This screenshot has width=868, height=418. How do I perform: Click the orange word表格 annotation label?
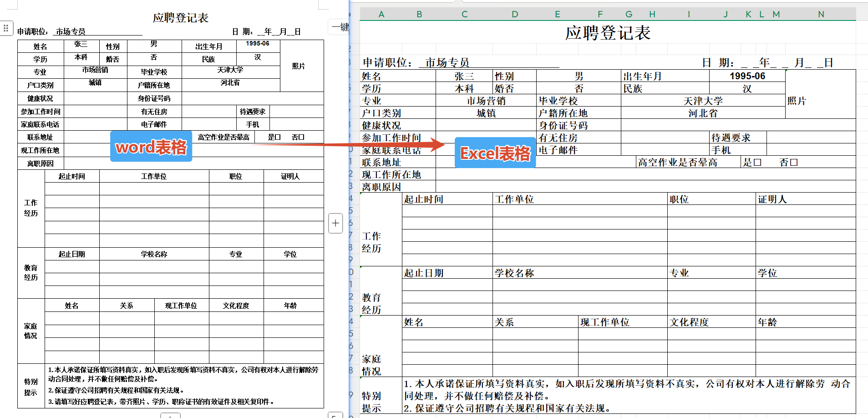pos(151,147)
